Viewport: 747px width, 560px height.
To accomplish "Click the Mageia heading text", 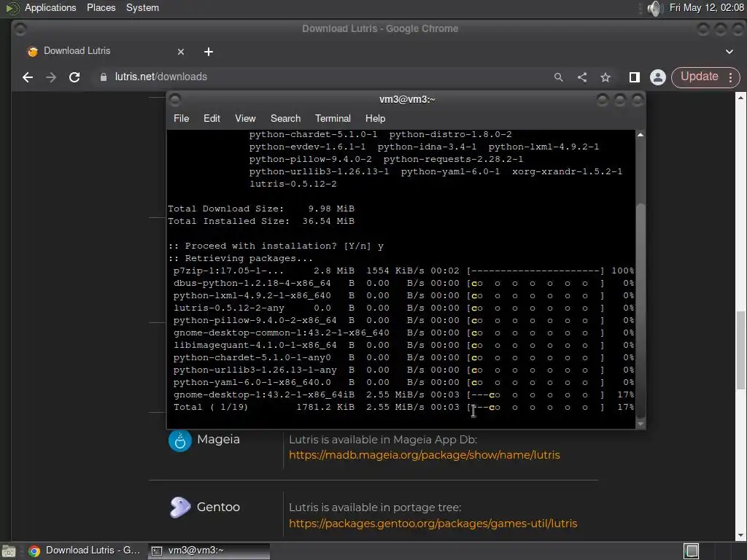I will [x=218, y=440].
